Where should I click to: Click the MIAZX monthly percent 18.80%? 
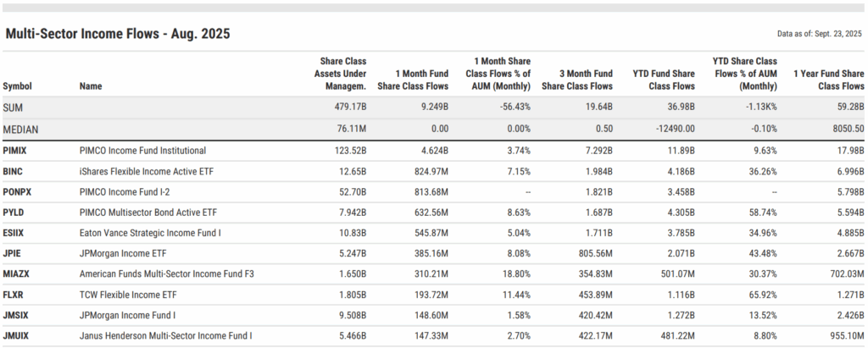click(x=516, y=273)
